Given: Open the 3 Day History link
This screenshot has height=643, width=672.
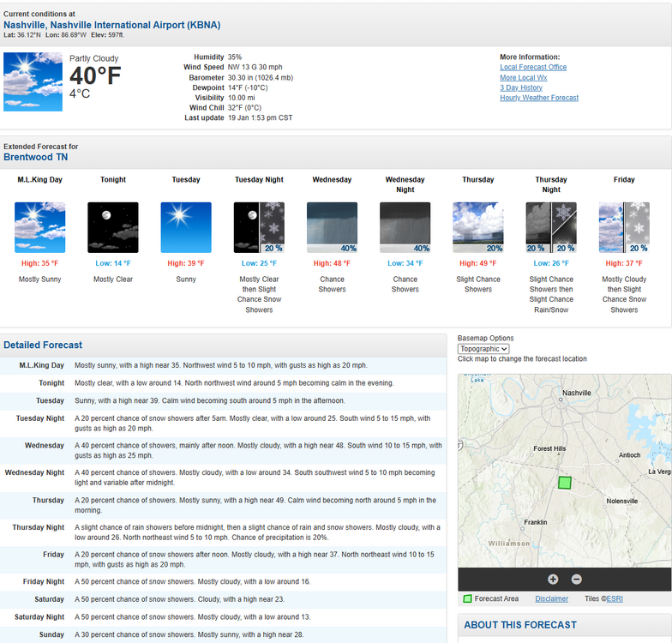Looking at the screenshot, I should click(x=521, y=88).
